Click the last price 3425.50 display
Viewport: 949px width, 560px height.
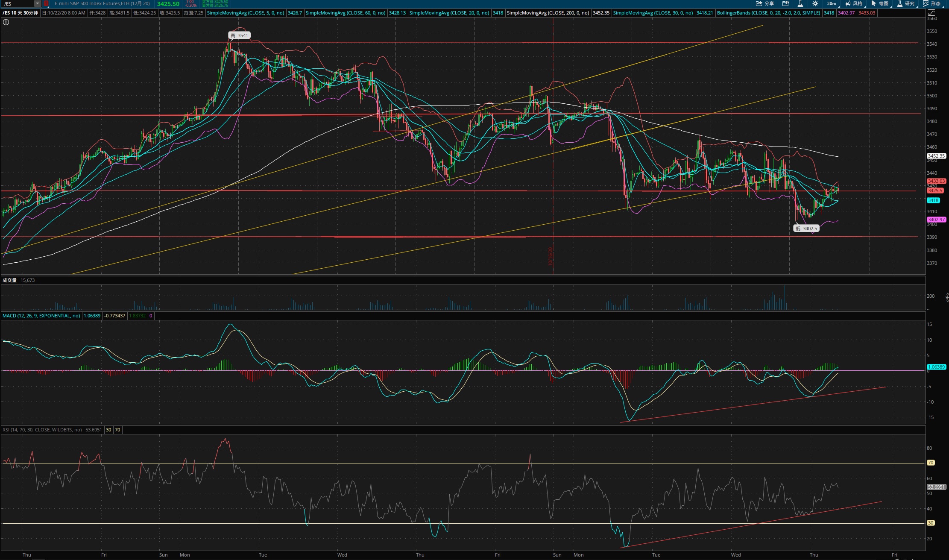168,4
